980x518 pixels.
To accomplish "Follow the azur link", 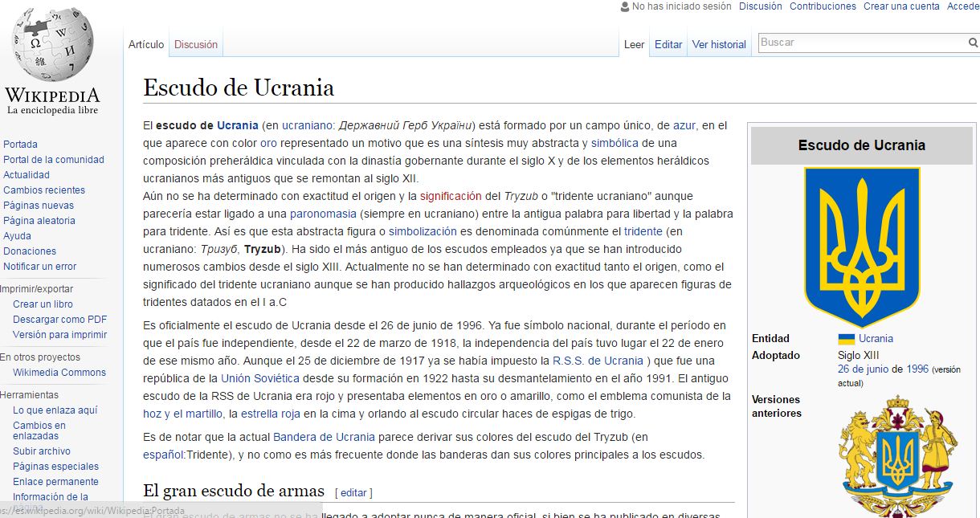I will pyautogui.click(x=684, y=125).
